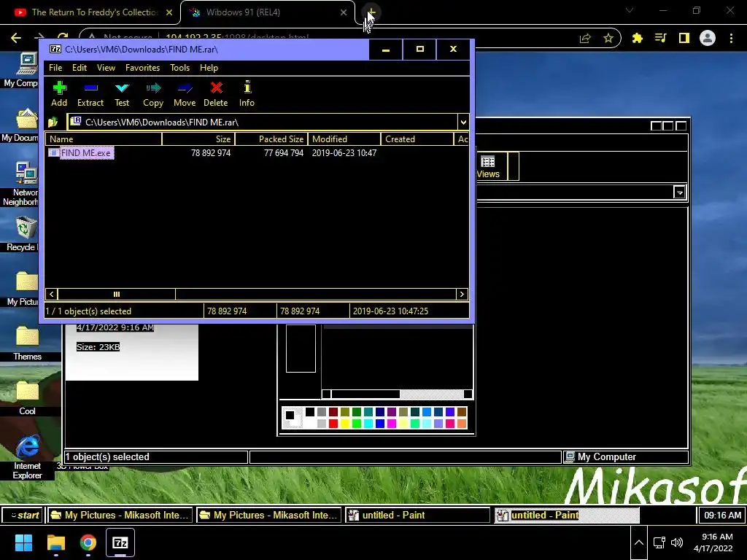The image size is (747, 560).
Task: Open the Favorites menu in 7-Zip
Action: (142, 68)
